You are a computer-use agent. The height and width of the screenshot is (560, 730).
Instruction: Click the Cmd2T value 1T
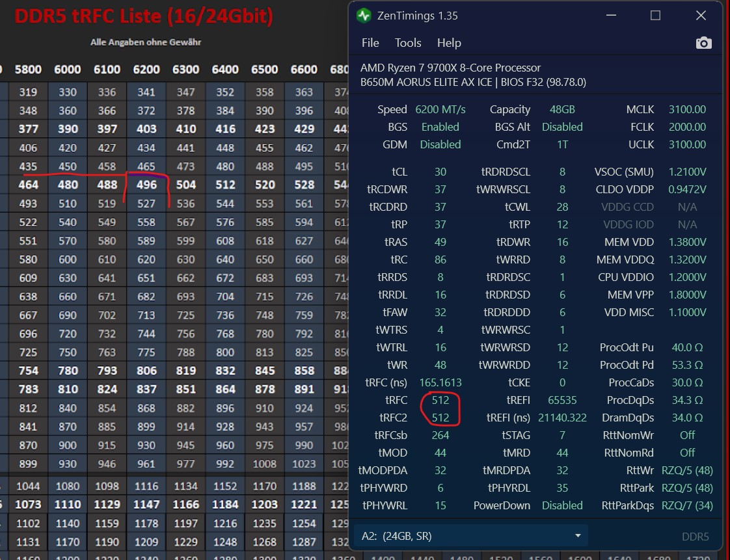click(562, 144)
